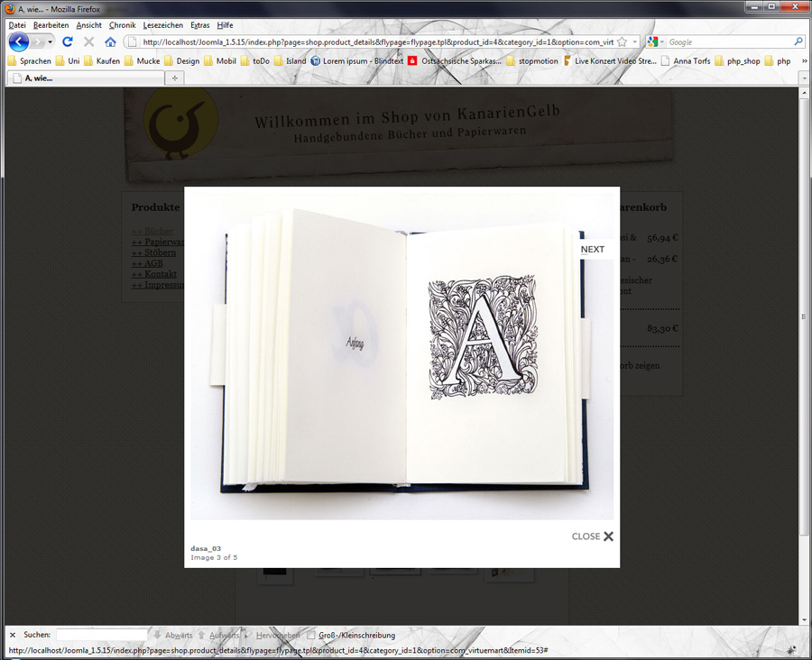
Task: Close the find bar with X
Action: 12,635
